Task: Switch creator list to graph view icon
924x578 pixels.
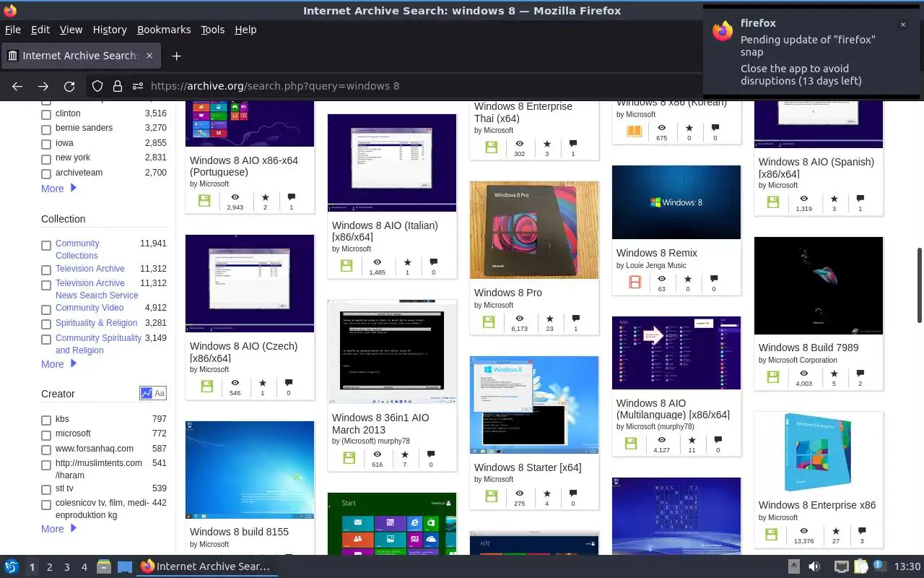Action: [x=147, y=393]
